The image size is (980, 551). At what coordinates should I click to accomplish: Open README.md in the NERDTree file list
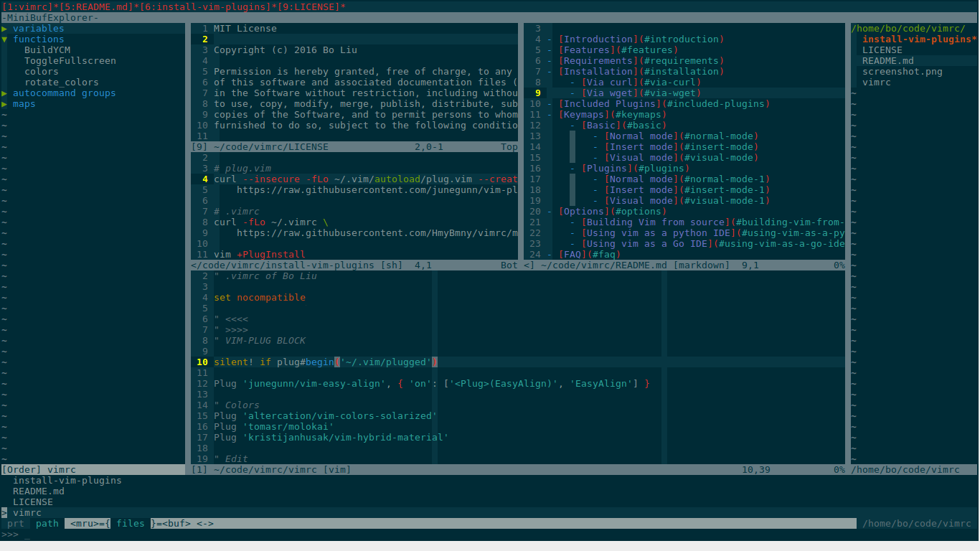pyautogui.click(x=888, y=61)
